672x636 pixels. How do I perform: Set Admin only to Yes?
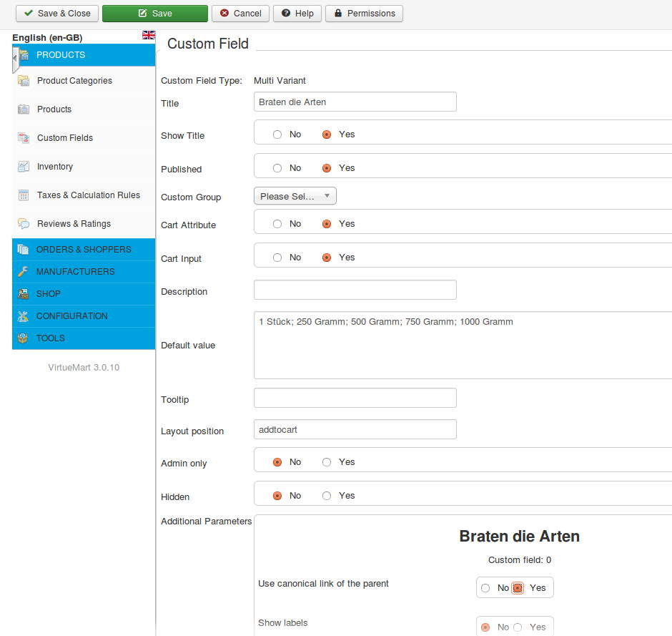327,462
